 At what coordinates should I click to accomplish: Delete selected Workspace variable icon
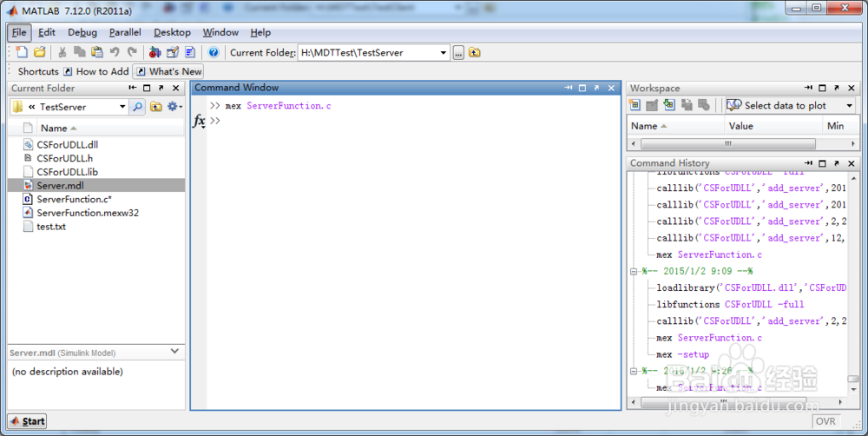(x=704, y=105)
